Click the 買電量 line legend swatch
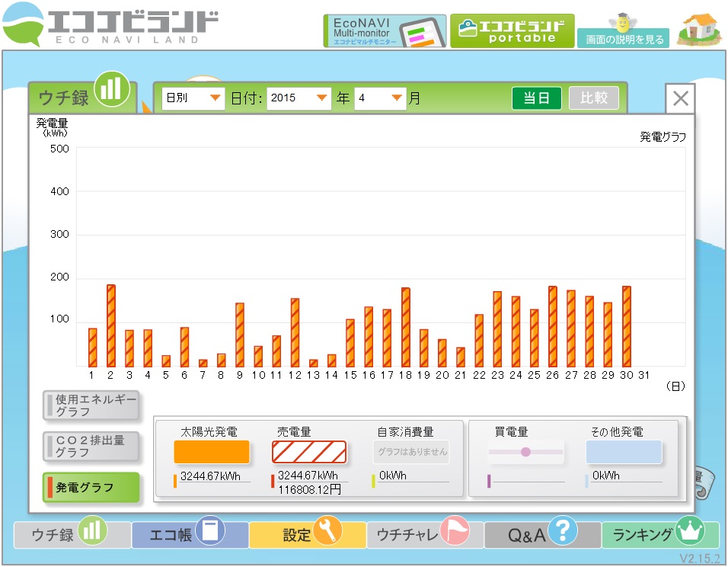728x567 pixels. coord(525,452)
